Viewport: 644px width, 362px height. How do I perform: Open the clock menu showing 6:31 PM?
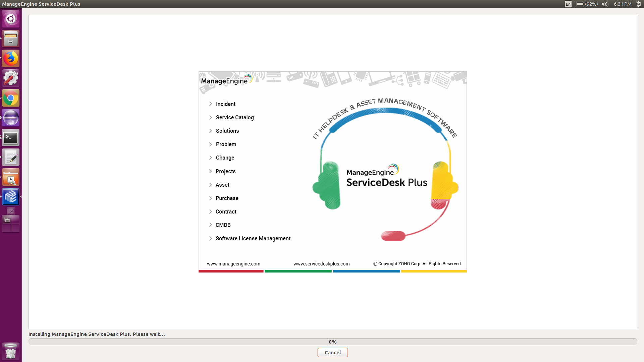click(623, 4)
